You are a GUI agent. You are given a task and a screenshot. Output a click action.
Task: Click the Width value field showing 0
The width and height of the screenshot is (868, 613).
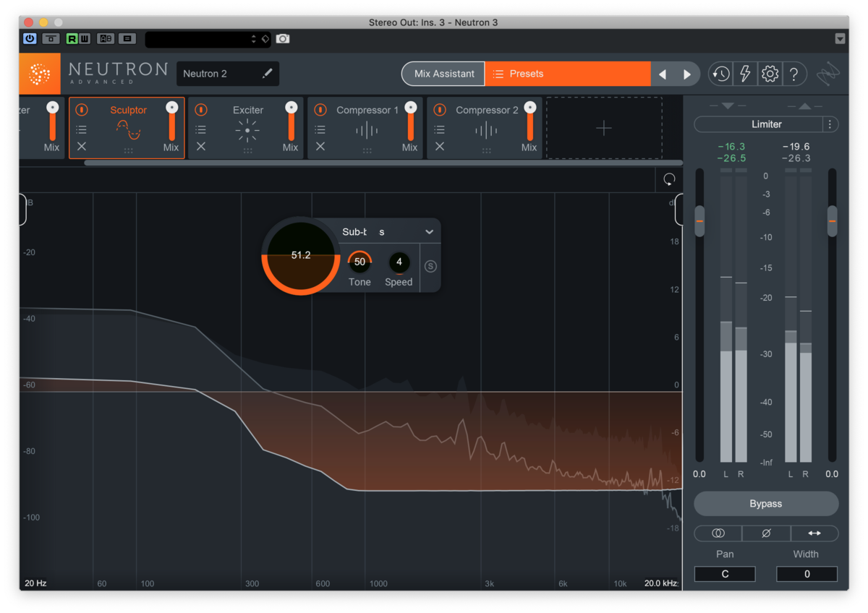[807, 574]
